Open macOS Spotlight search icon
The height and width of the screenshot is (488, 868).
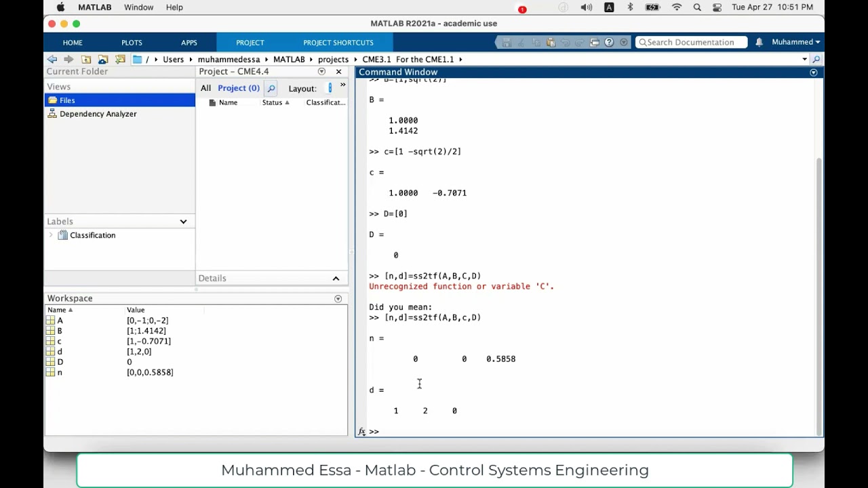[x=697, y=7]
